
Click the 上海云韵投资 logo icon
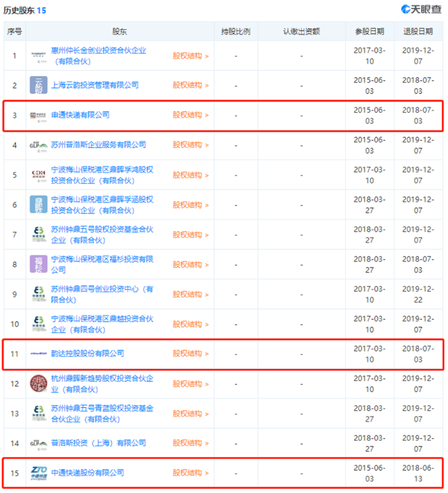point(38,85)
